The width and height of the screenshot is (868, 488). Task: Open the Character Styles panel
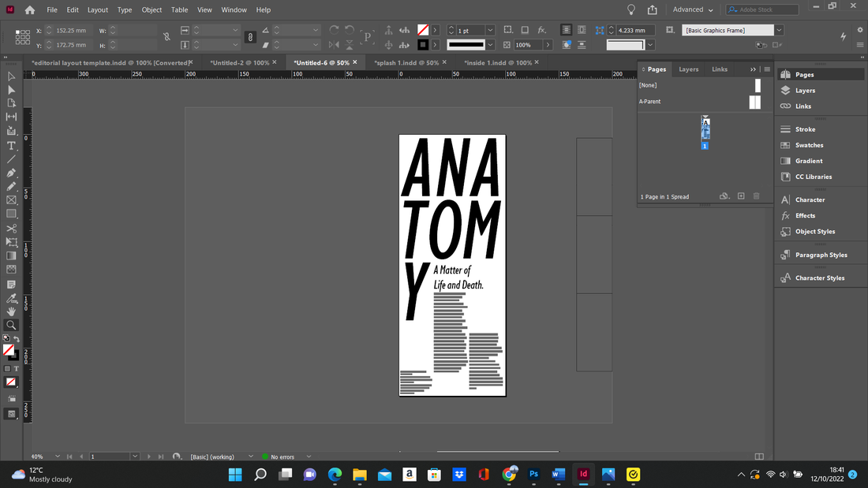click(820, 278)
